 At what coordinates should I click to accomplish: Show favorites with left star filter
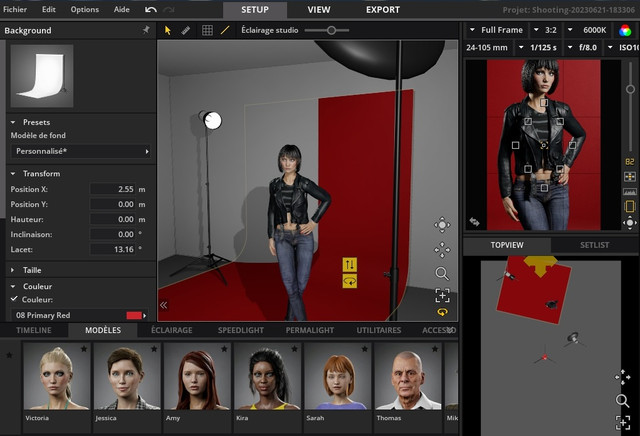pos(9,355)
